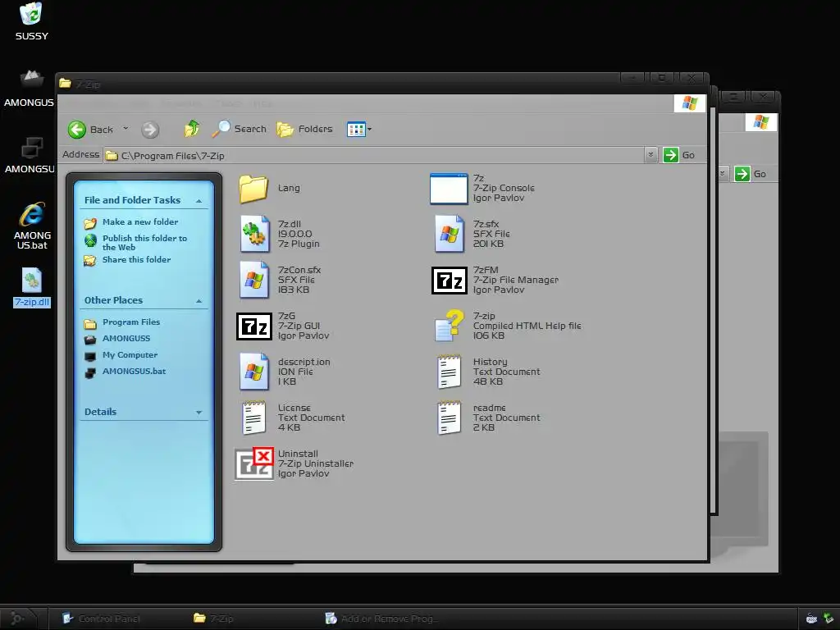Open the Back history dropdown arrow
The height and width of the screenshot is (630, 840).
[126, 129]
